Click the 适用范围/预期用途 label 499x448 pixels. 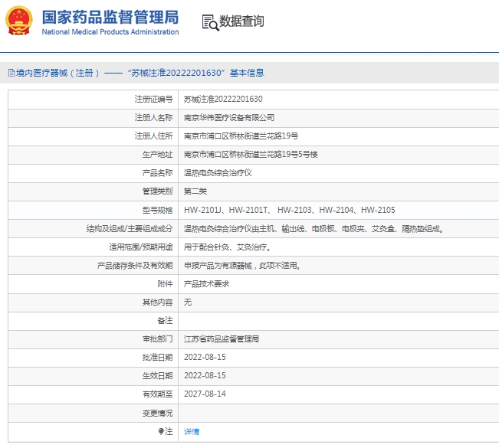coord(141,247)
